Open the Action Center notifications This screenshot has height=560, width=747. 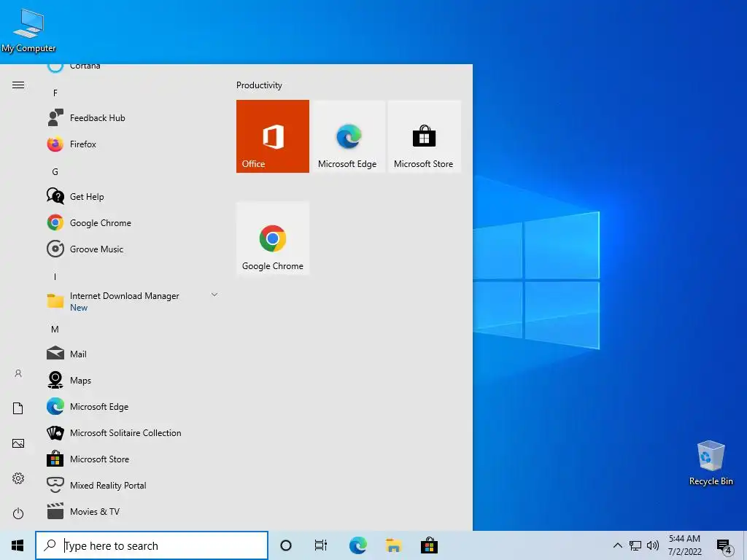[x=724, y=546]
